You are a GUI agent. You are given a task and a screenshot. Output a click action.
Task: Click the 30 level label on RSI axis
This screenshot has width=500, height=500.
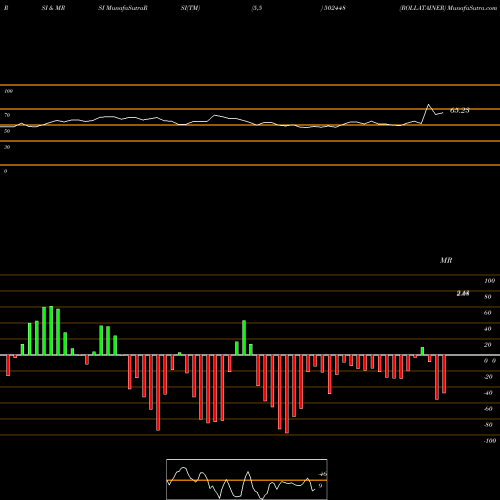[x=7, y=147]
